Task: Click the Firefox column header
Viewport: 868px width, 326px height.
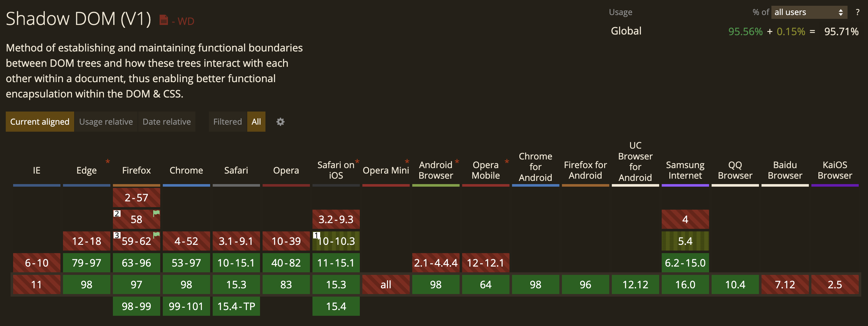Action: click(x=137, y=170)
